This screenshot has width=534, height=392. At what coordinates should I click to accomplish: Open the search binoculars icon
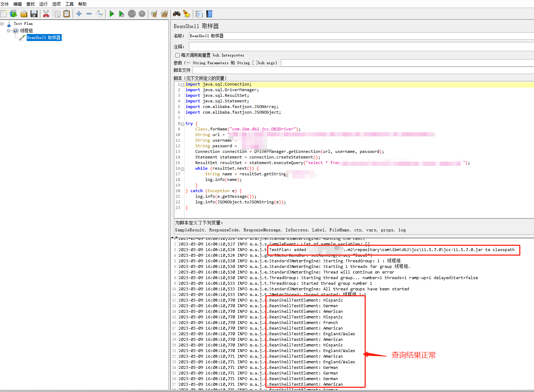176,14
